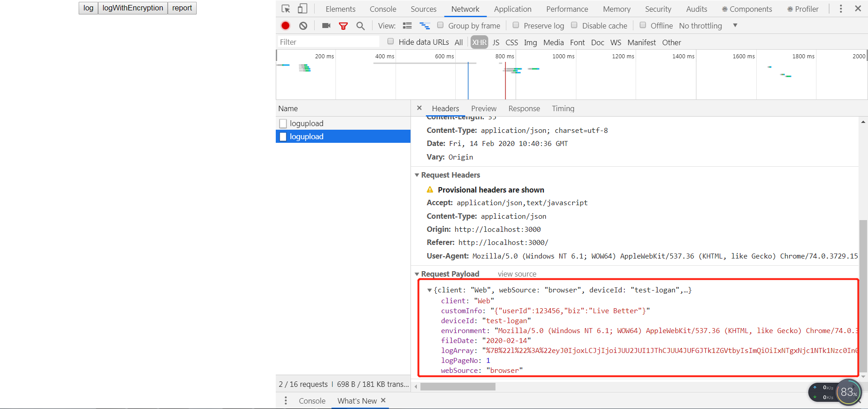Check Hide data URLs

[391, 42]
